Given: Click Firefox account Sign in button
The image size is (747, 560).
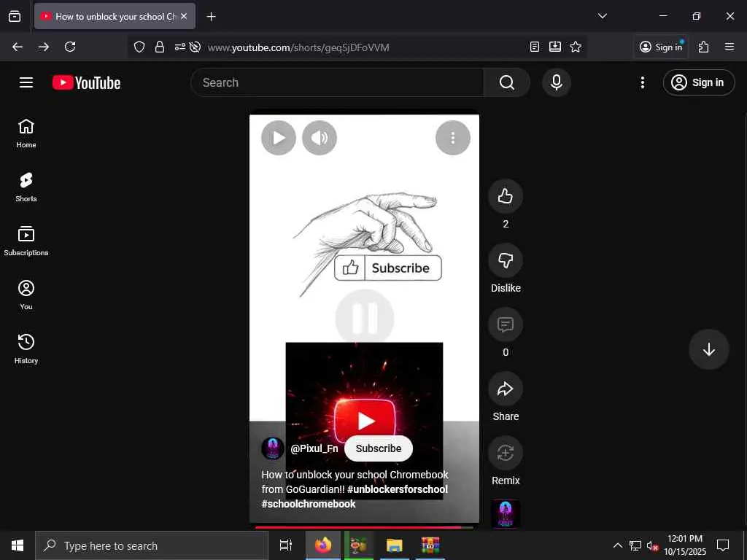Looking at the screenshot, I should (x=661, y=47).
